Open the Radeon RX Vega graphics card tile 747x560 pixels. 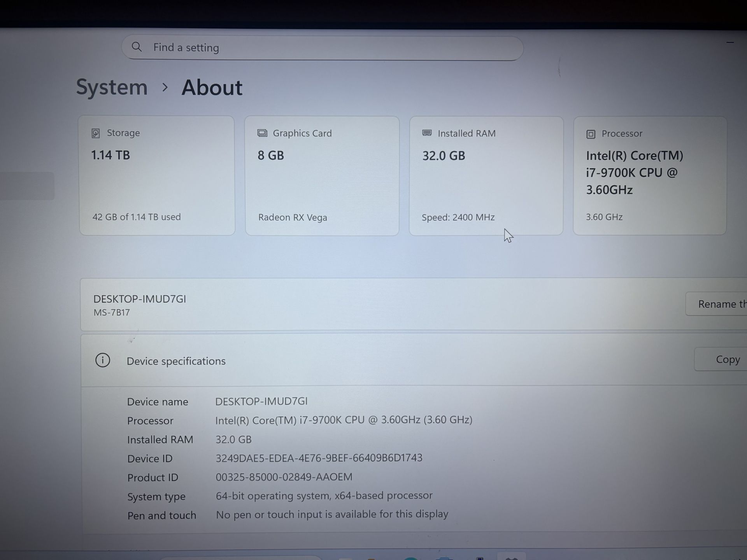point(322,176)
